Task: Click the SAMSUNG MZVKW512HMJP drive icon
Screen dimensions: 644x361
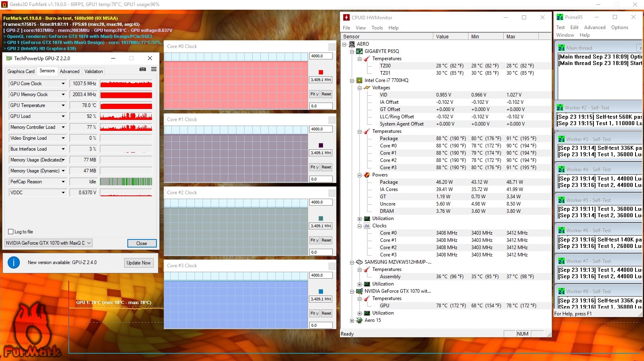Action: pyautogui.click(x=359, y=262)
